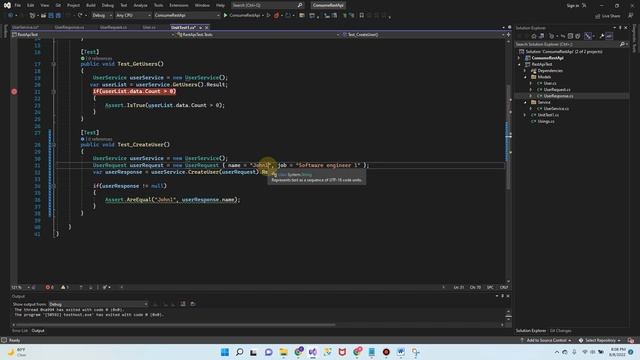This screenshot has width=640, height=360.
Task: Toggle auto hide pin of Output panel
Action: (502, 296)
